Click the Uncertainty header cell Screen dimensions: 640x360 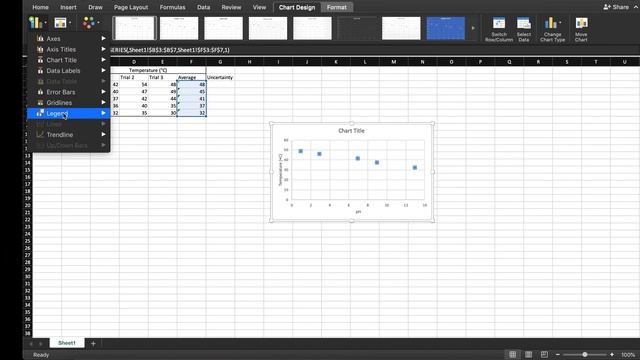coord(220,77)
